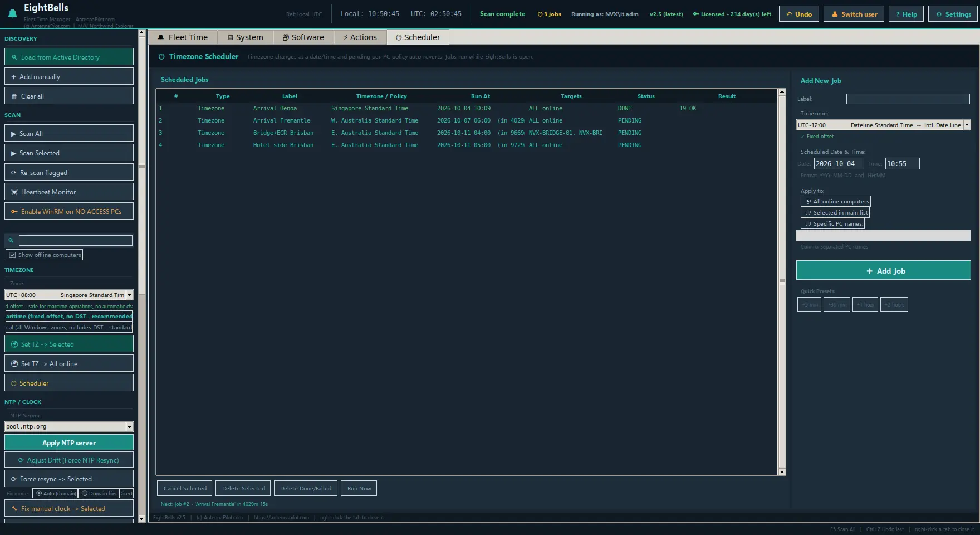The image size is (980, 535).
Task: Apply the +1 hour quick preset
Action: [865, 304]
